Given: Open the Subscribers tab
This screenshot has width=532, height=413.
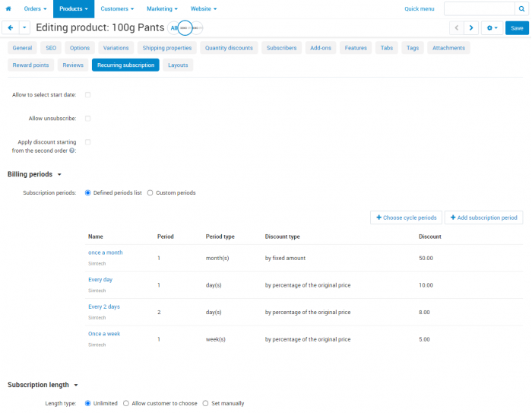Looking at the screenshot, I should (282, 48).
